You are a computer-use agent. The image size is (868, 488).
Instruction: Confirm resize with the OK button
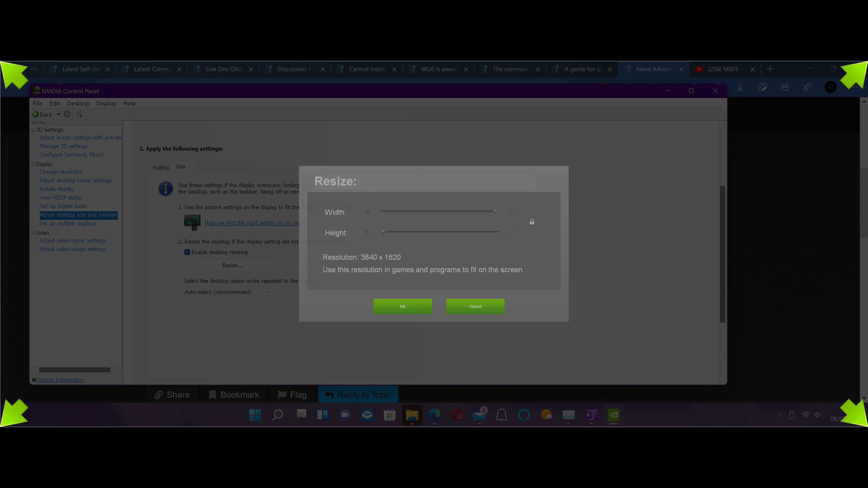pyautogui.click(x=402, y=306)
